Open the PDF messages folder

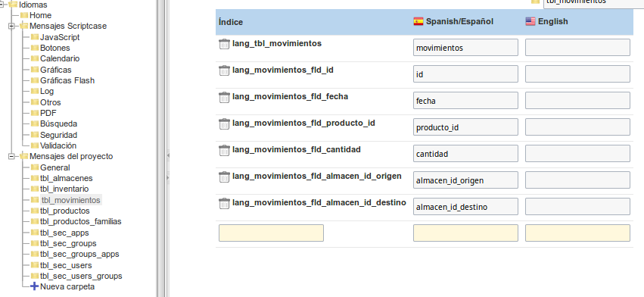(48, 113)
